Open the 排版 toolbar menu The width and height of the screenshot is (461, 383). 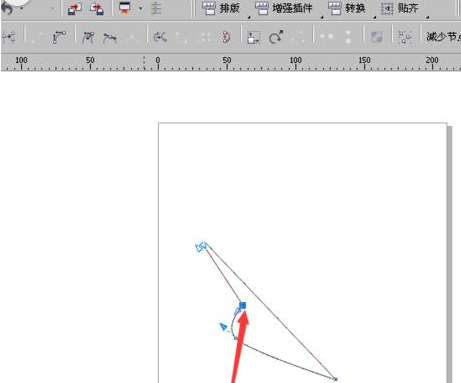[x=221, y=8]
